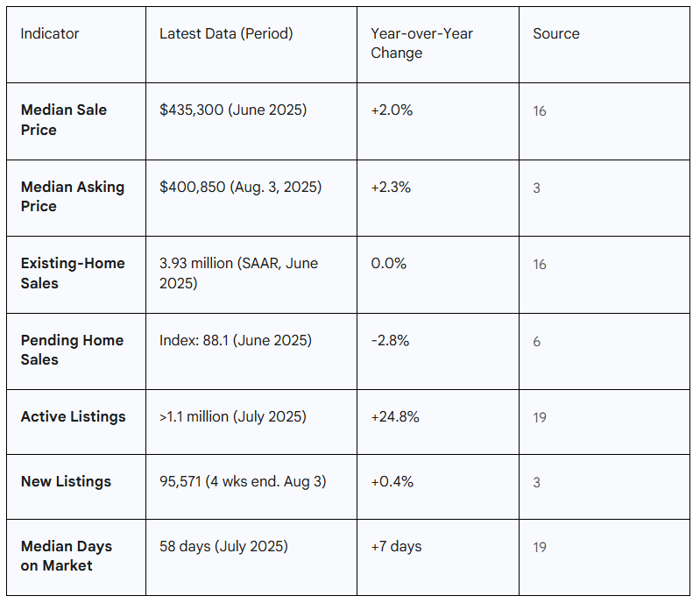Image resolution: width=700 pixels, height=603 pixels.
Task: Click source number 6 for Pending Home Sales
Action: click(x=537, y=341)
